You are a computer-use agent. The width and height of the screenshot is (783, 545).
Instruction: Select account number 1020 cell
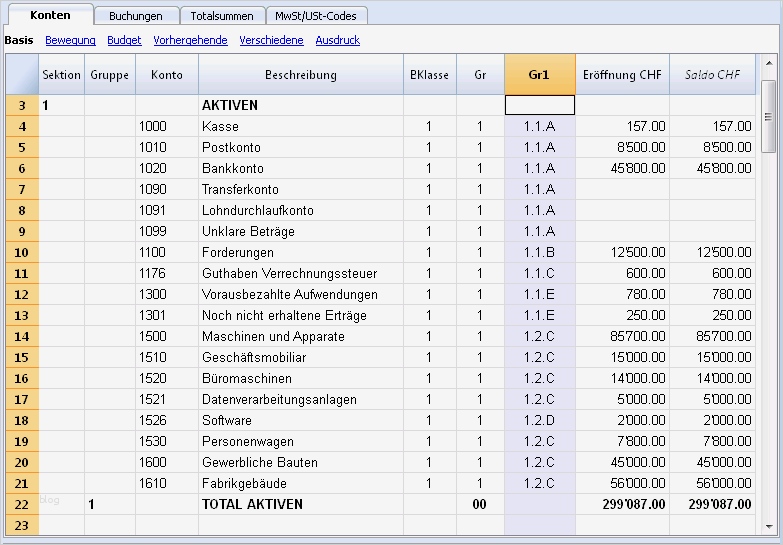point(166,168)
